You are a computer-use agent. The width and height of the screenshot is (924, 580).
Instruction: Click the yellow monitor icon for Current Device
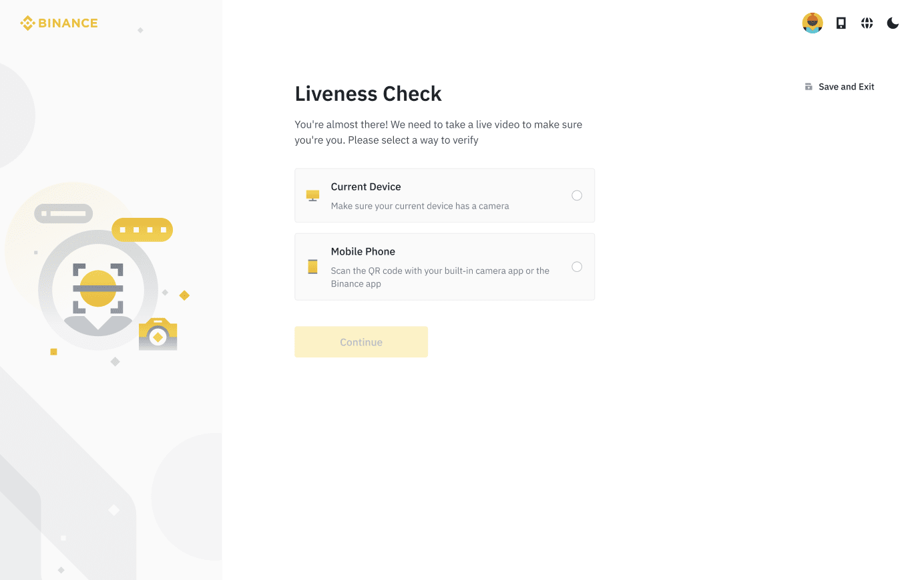point(312,196)
